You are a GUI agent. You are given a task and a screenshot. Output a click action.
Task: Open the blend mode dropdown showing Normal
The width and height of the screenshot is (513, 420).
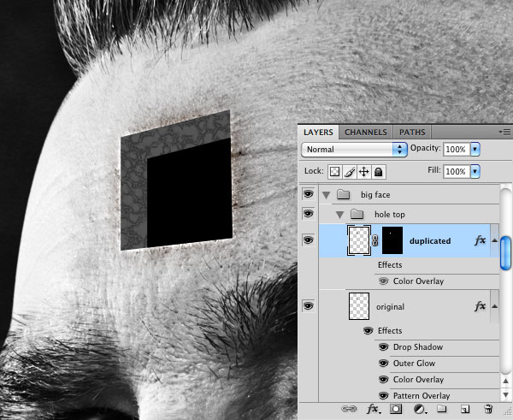click(354, 150)
